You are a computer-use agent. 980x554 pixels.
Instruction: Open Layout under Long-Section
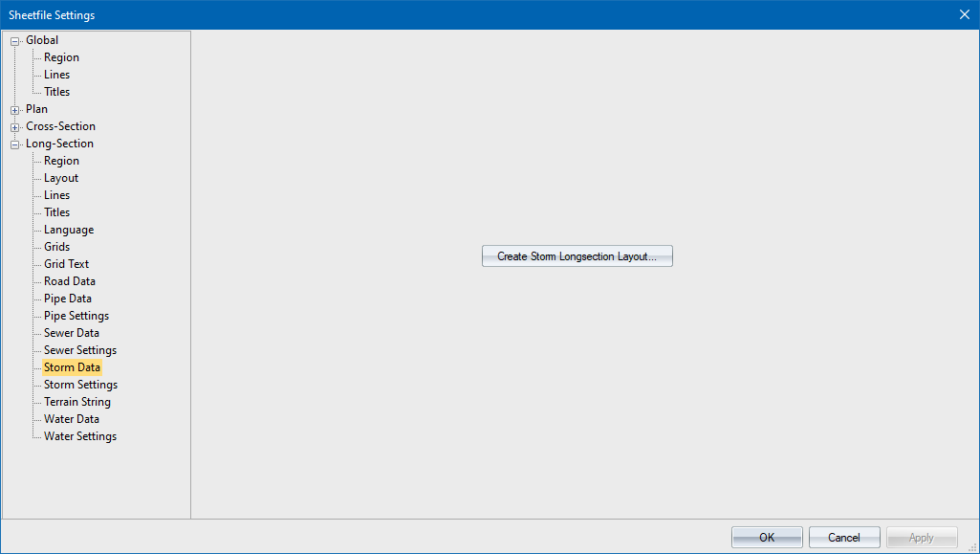coord(61,178)
